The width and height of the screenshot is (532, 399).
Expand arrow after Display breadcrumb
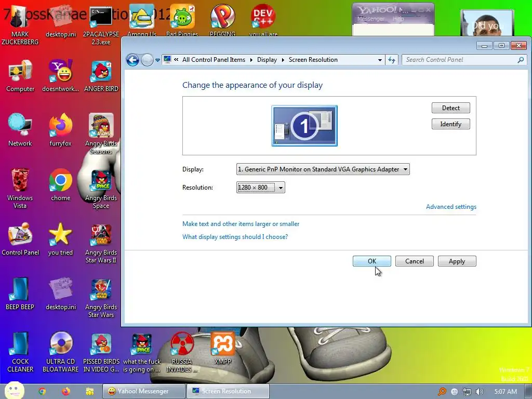coord(283,60)
